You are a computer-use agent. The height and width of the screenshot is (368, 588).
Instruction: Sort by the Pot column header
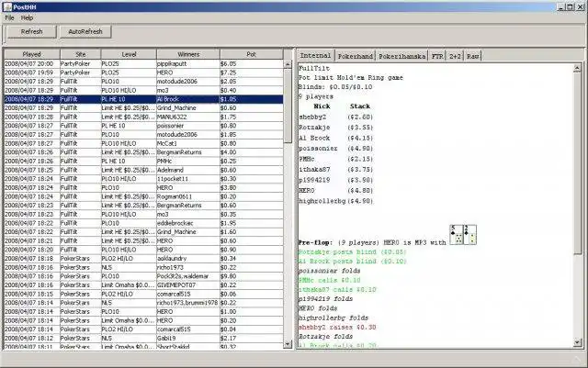click(251, 54)
